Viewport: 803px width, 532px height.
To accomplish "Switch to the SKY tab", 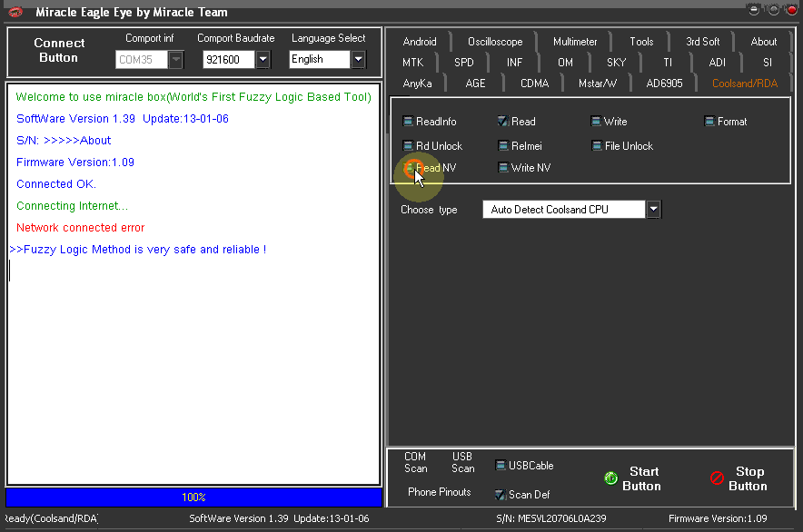I will coord(616,63).
